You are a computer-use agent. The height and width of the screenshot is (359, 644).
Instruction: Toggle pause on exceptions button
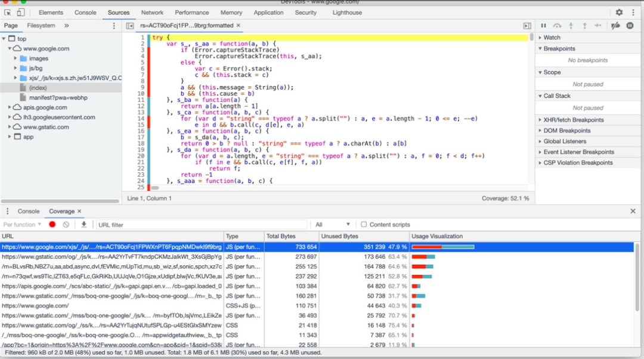(630, 26)
